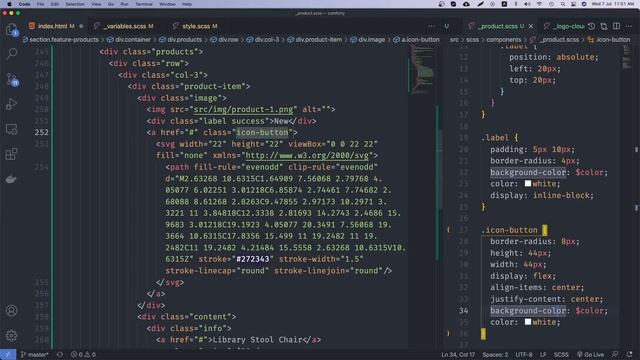Click the remote window indicator in status bar
Viewport: 640px width, 360px height.
pyautogui.click(x=8, y=354)
